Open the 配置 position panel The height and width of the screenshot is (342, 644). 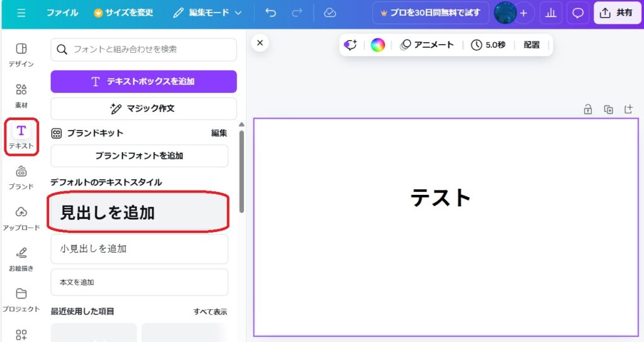tap(531, 45)
